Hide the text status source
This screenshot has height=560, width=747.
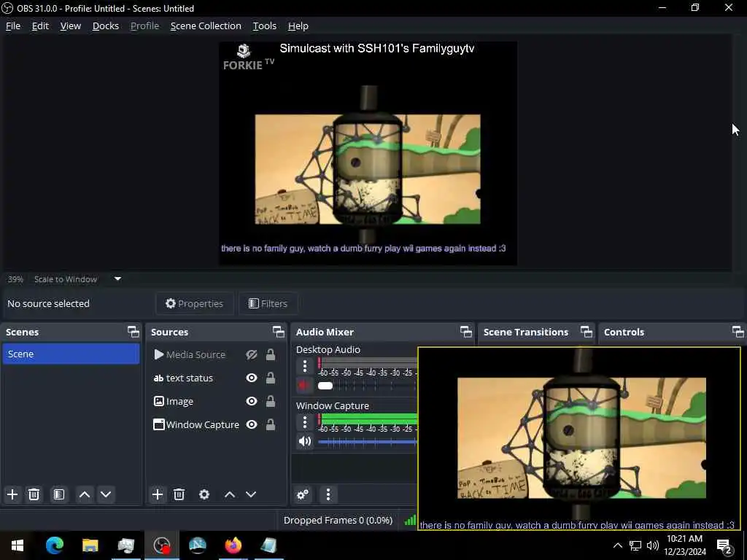point(252,378)
